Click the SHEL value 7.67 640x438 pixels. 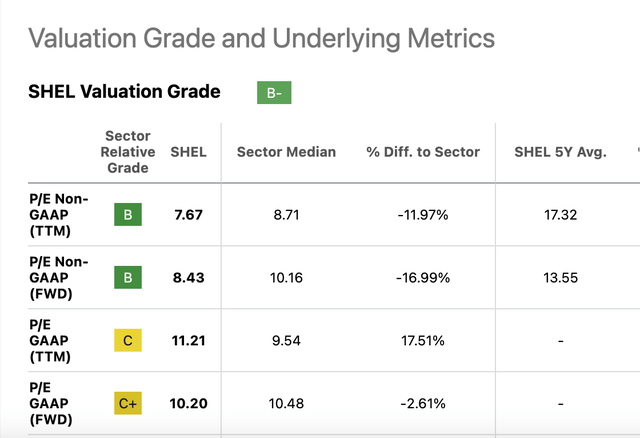[188, 215]
